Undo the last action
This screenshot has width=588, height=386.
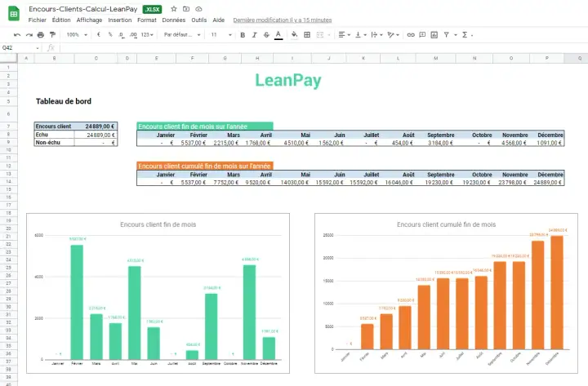(x=17, y=35)
